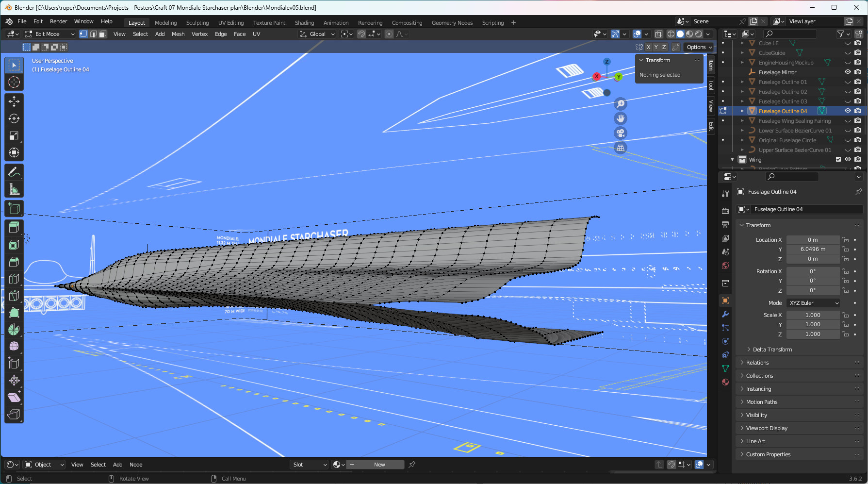Open the Slot dropdown in shader editor

pos(310,465)
